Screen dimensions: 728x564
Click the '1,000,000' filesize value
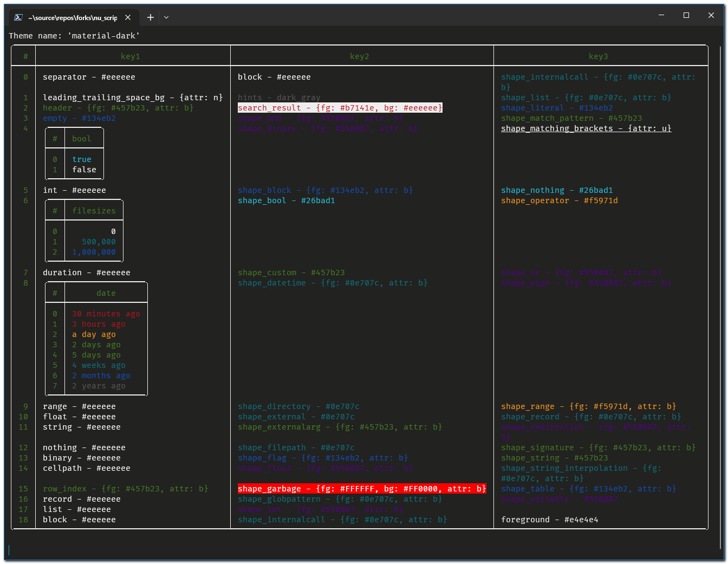coord(94,252)
